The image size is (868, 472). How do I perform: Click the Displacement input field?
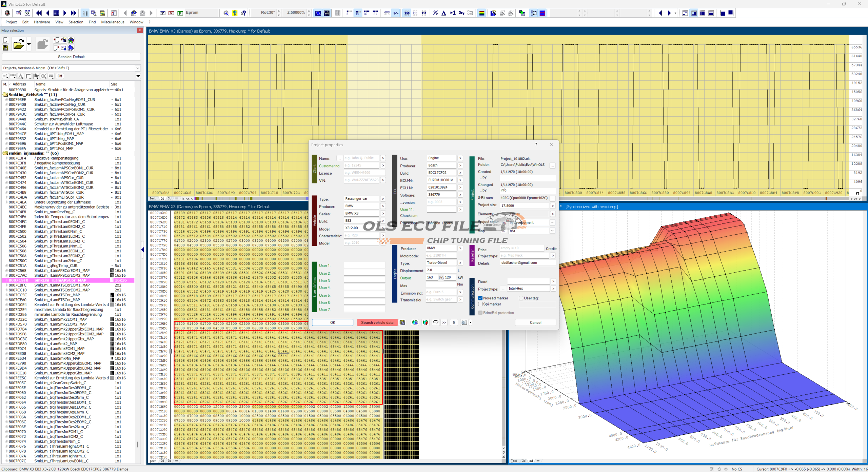tap(440, 270)
